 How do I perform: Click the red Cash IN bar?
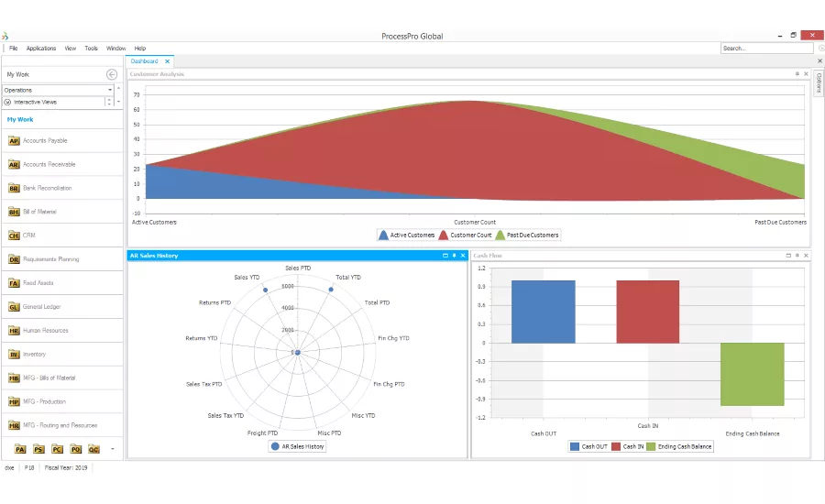coord(648,312)
